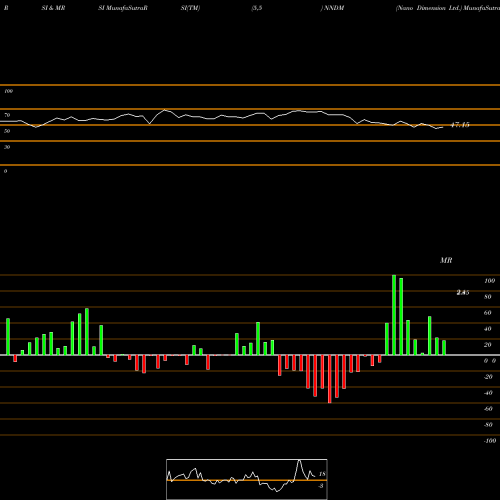
Task: Click the MR axis label 20
Action: (488, 345)
